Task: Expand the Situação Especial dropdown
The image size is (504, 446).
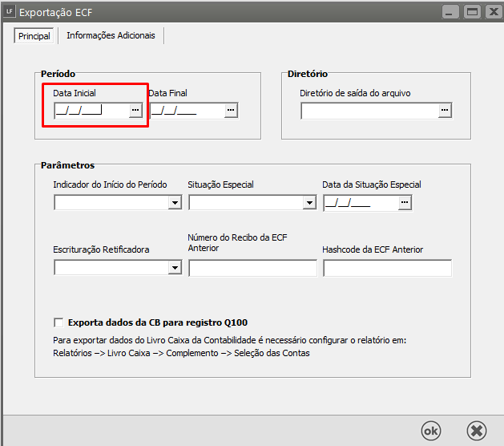Action: pos(309,203)
